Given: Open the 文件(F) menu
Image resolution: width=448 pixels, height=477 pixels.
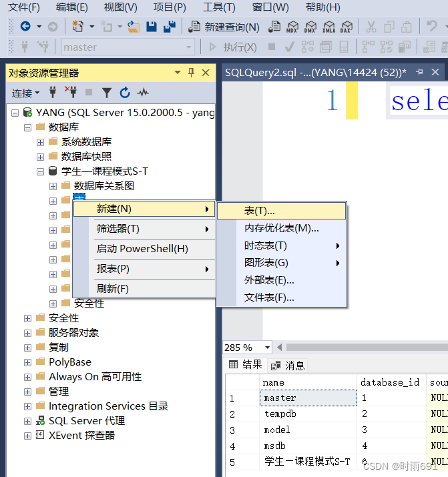Looking at the screenshot, I should pos(24,7).
